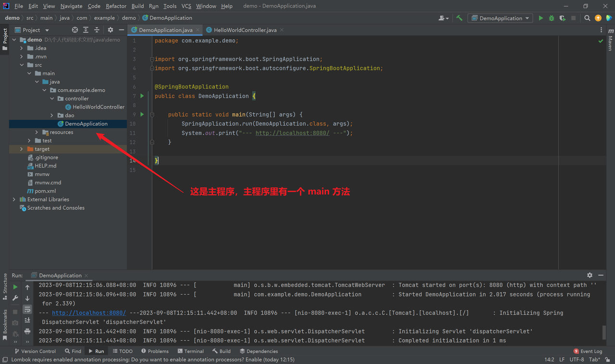Image resolution: width=615 pixels, height=364 pixels.
Task: Click the Up stack trace arrow in console
Action: coord(27,287)
